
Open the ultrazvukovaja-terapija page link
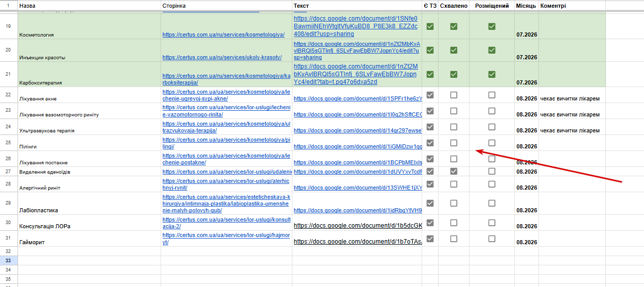click(x=227, y=127)
